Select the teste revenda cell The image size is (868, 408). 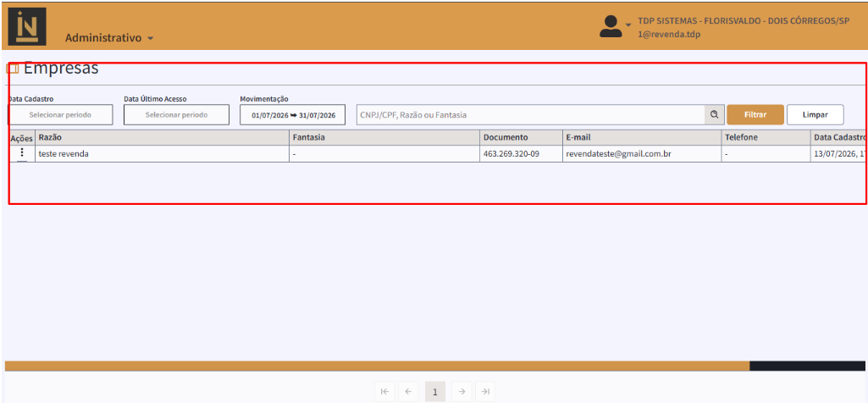click(163, 154)
